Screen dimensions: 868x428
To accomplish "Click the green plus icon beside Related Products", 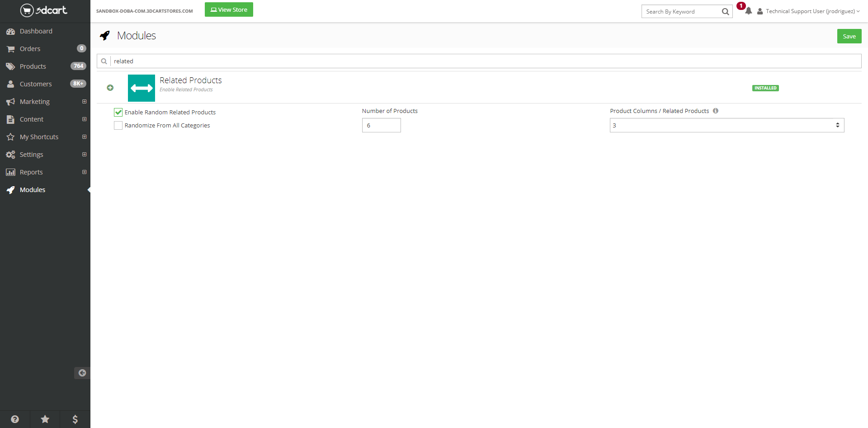I will pyautogui.click(x=110, y=88).
